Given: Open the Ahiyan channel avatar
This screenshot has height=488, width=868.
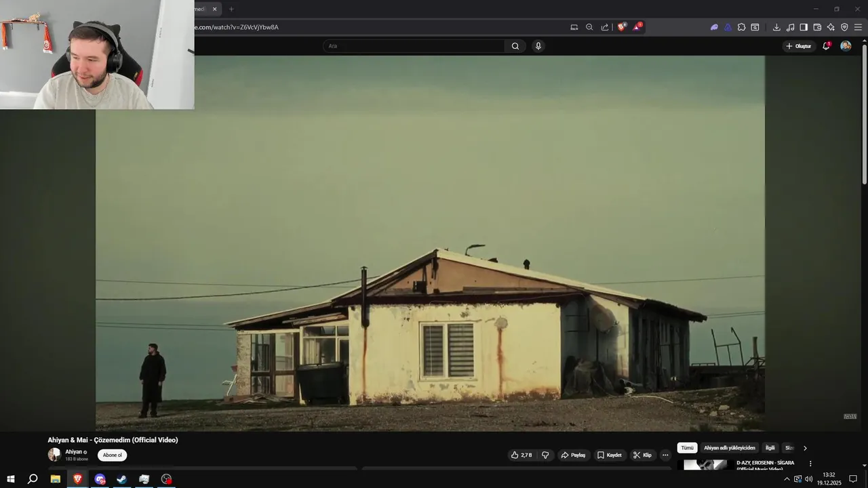Looking at the screenshot, I should click(x=54, y=455).
